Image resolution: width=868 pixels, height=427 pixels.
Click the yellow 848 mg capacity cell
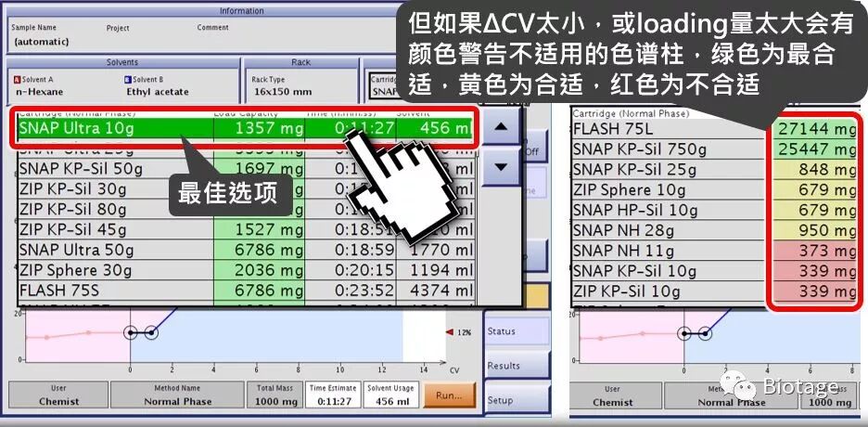pos(814,170)
